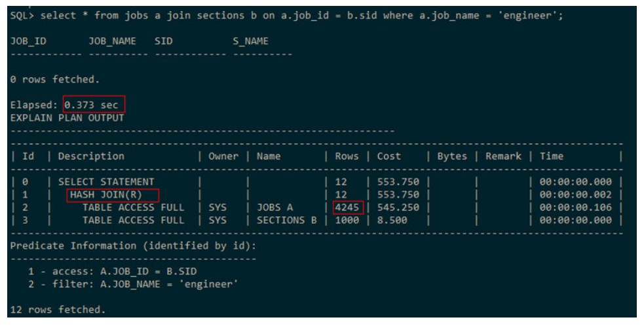This screenshot has height=326, width=644.
Task: Click the highlighted 0.373 sec elapsed time
Action: [x=94, y=105]
